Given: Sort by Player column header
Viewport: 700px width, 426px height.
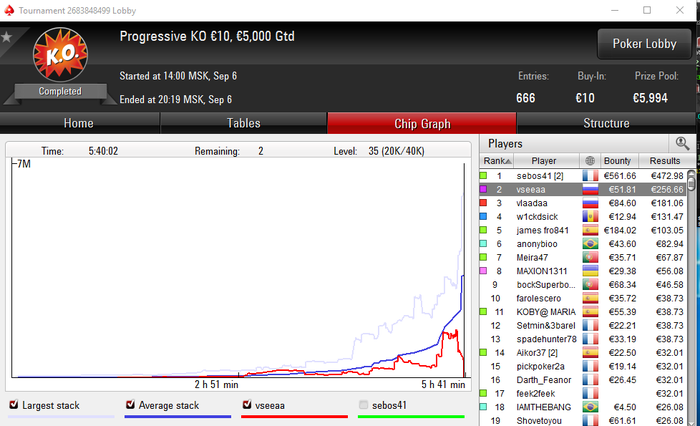Looking at the screenshot, I should [546, 161].
